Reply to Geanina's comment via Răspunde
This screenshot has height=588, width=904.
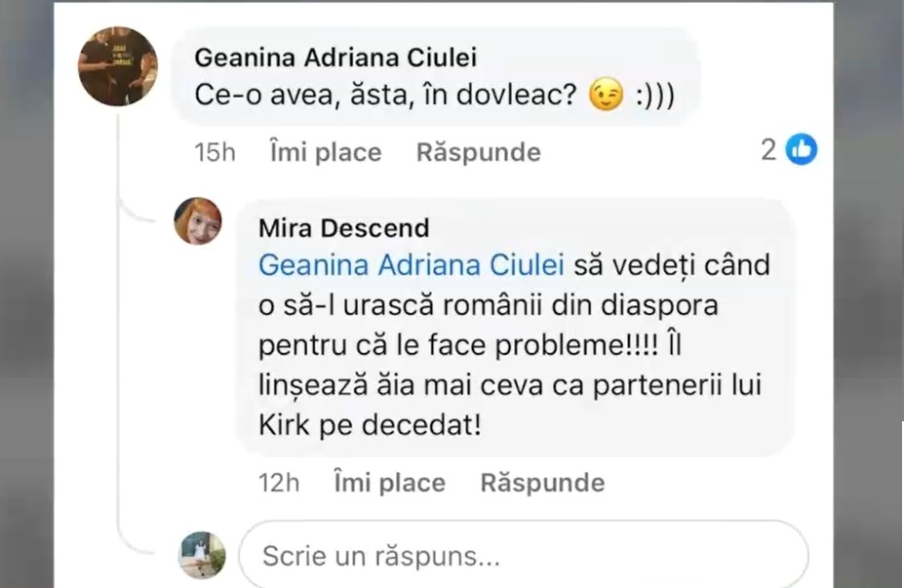(478, 152)
